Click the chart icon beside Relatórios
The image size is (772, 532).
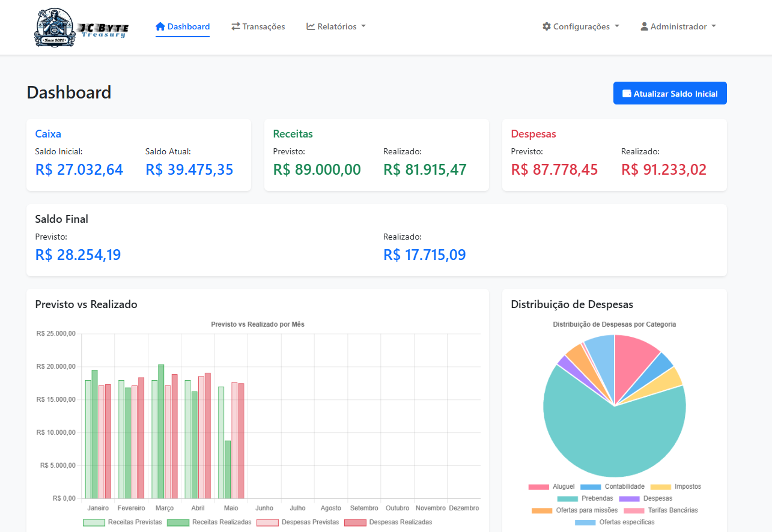[311, 26]
